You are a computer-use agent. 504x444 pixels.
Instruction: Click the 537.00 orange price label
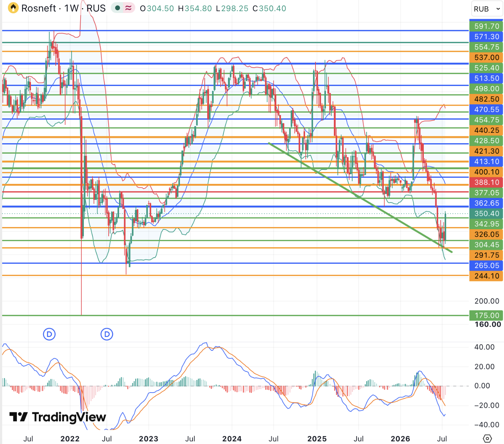[486, 58]
